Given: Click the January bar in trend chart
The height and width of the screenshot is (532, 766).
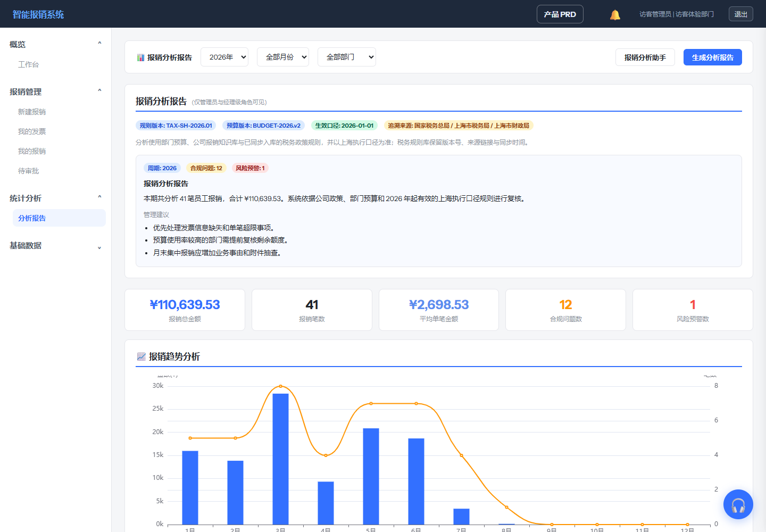Looking at the screenshot, I should point(190,488).
